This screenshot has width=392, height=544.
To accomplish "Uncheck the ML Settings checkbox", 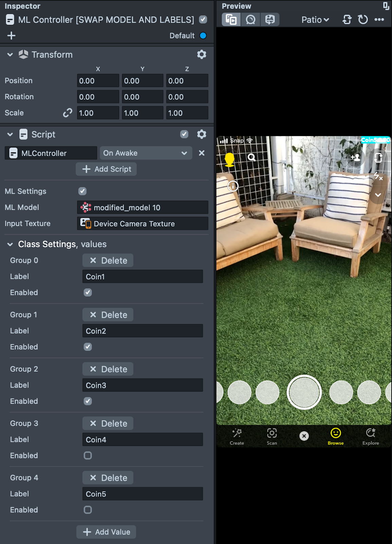I will click(x=82, y=191).
